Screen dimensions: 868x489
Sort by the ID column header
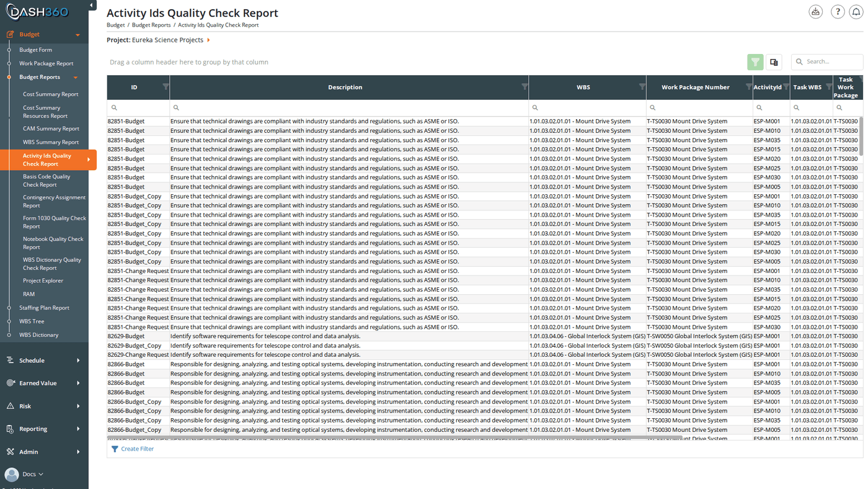pyautogui.click(x=134, y=87)
